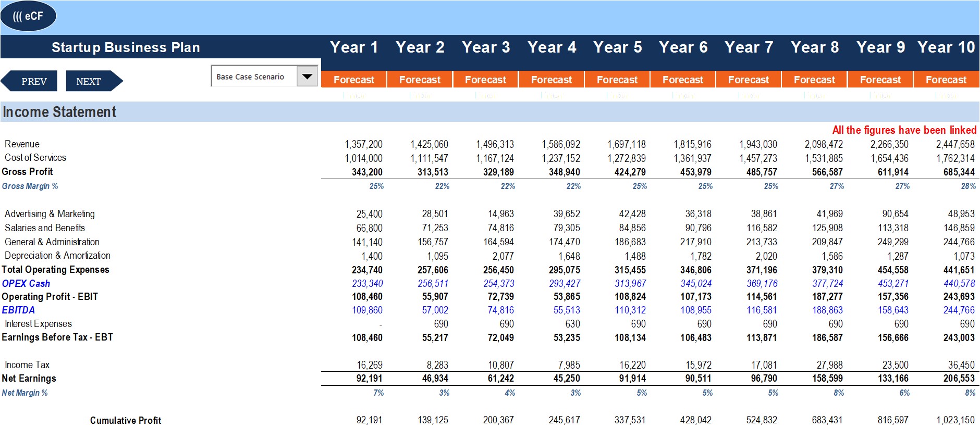Click Cumulative Profit value 337,531
980x428 pixels.
(630, 420)
